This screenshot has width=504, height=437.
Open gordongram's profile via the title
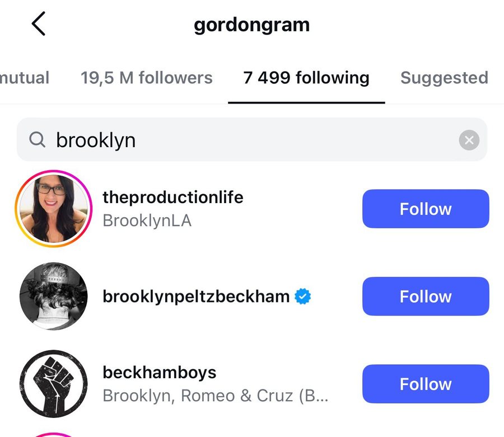click(251, 25)
